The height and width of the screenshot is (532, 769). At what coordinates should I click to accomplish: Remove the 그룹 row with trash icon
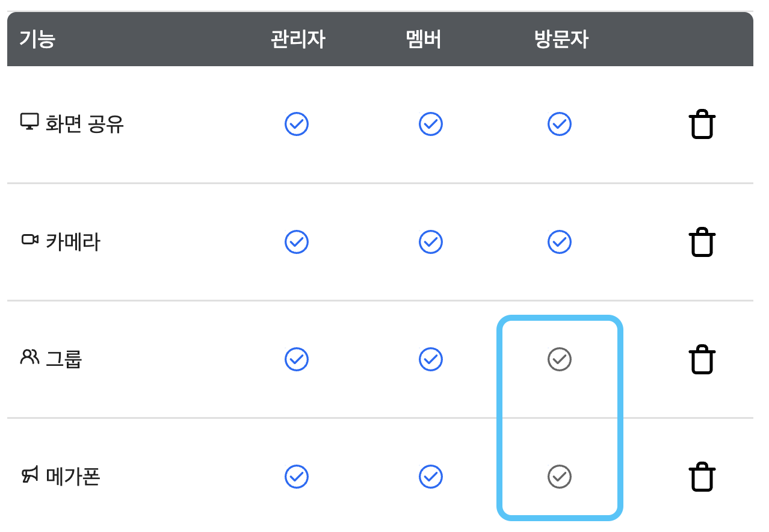(x=702, y=359)
